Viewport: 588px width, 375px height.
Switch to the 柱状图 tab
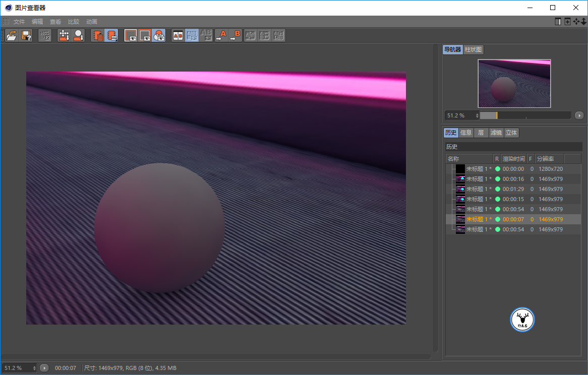tap(474, 49)
